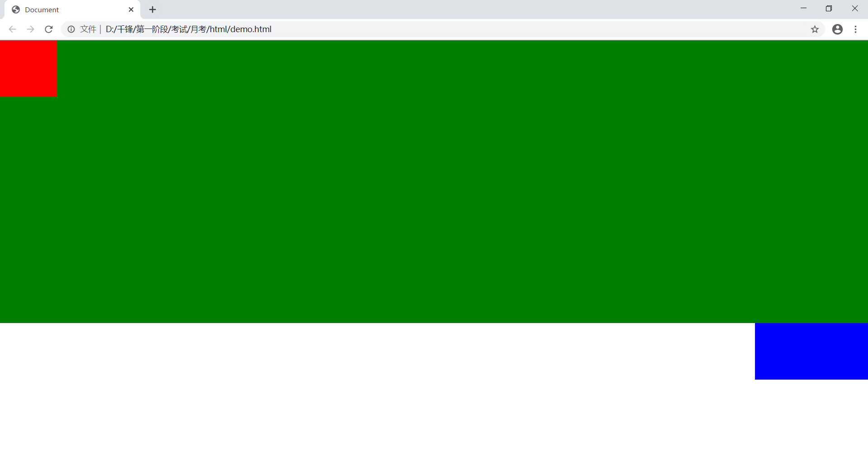Viewport: 868px width, 466px height.
Task: Open Chrome's three-dot options menu
Action: (x=855, y=29)
